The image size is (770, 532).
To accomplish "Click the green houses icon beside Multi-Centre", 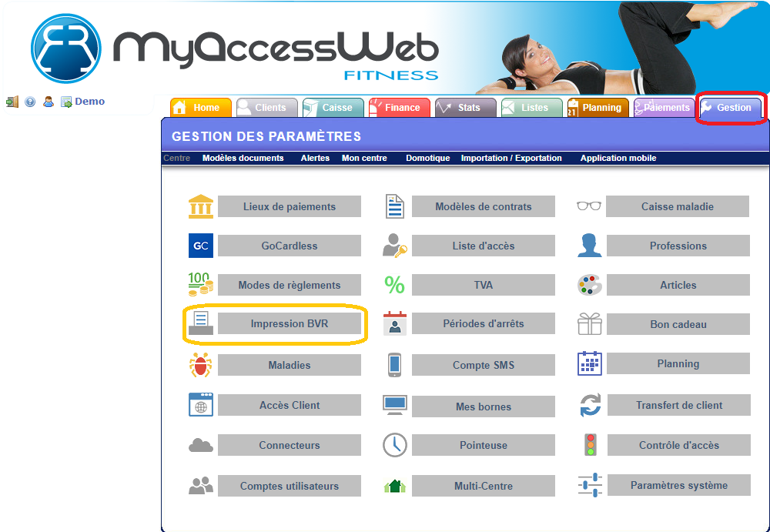I will tap(395, 487).
